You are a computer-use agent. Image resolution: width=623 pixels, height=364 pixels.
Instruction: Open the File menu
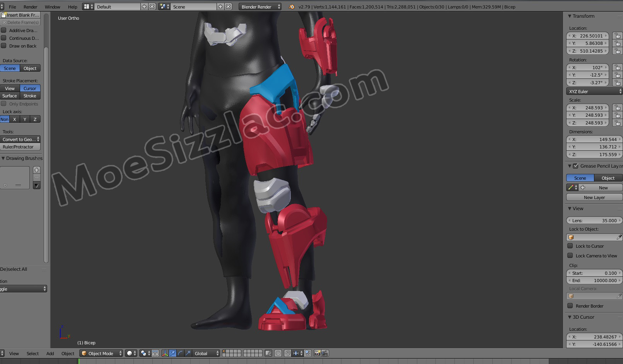pos(12,7)
